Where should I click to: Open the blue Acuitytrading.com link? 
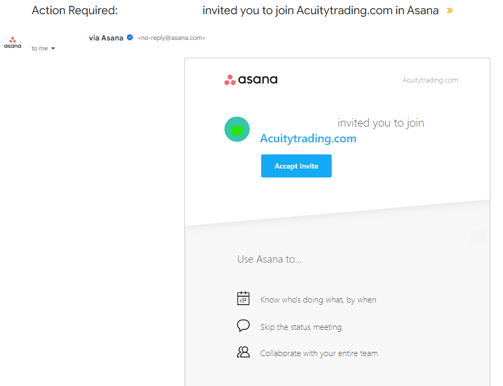(x=308, y=138)
